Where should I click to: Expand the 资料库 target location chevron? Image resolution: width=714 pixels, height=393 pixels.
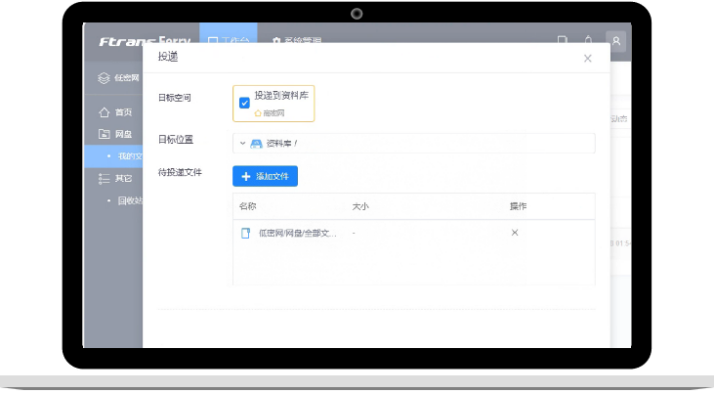click(242, 143)
